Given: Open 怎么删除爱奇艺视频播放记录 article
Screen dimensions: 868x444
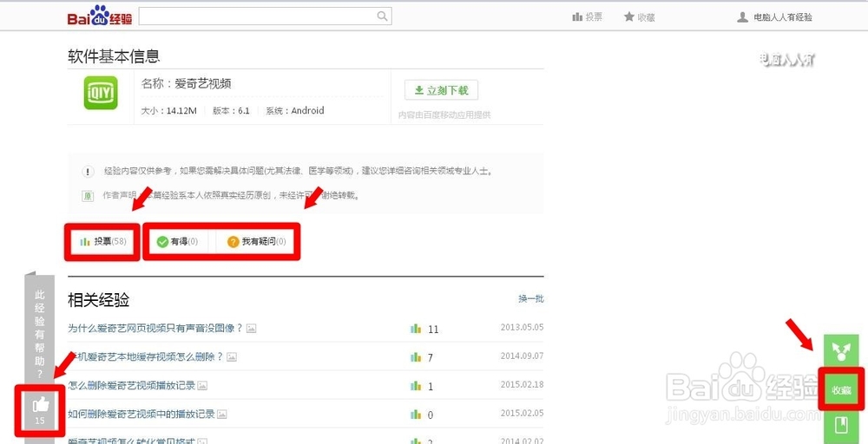Looking at the screenshot, I should point(131,385).
